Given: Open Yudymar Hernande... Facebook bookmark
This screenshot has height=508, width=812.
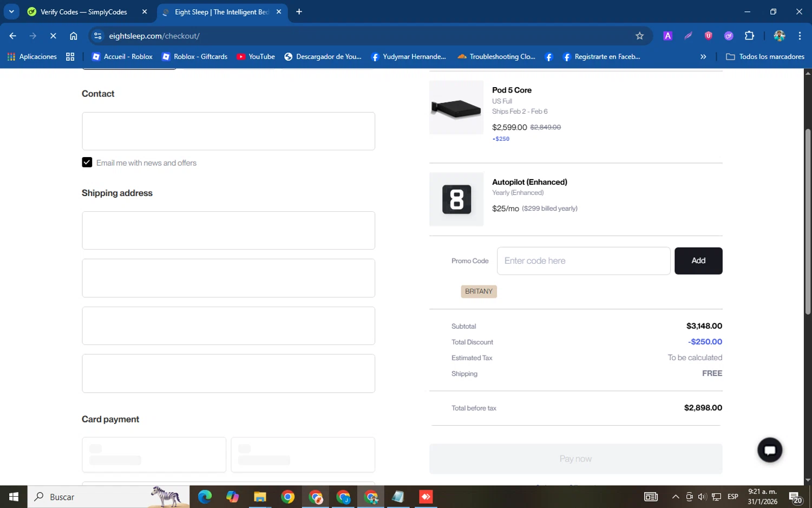Looking at the screenshot, I should pyautogui.click(x=409, y=56).
